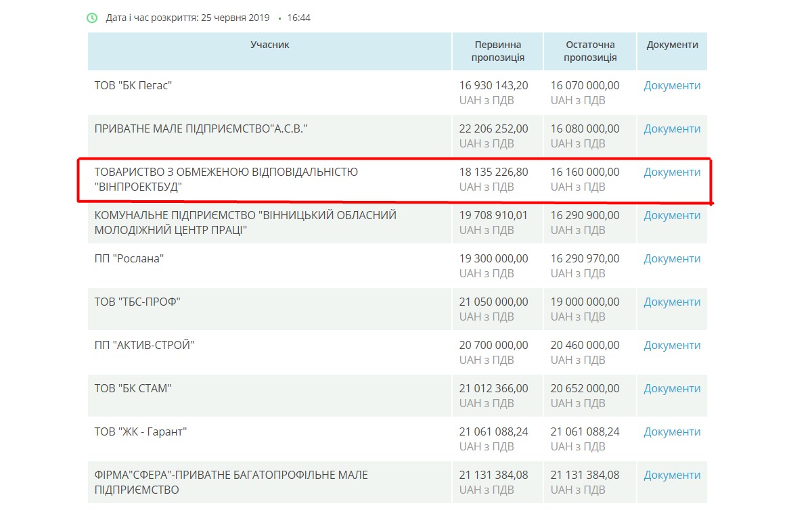The height and width of the screenshot is (514, 812).
Task: Open Документи link for ТОВ "БК Пегас"
Action: coord(672,86)
